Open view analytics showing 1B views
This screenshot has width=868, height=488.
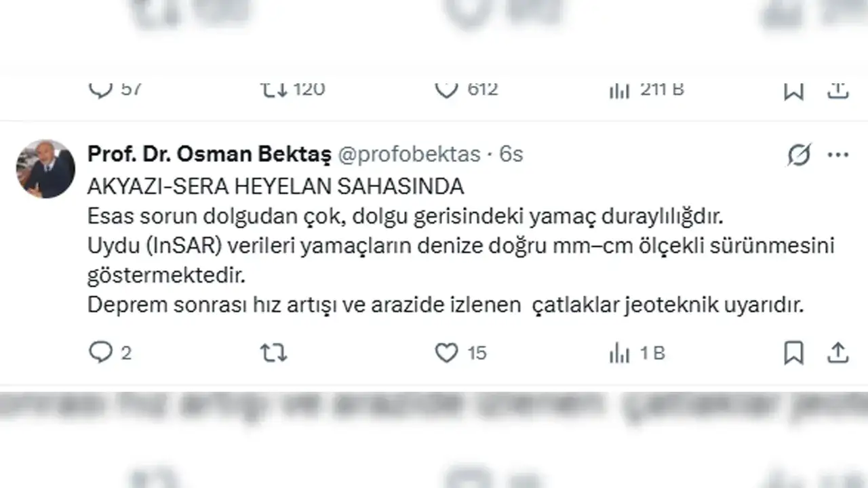pos(620,352)
